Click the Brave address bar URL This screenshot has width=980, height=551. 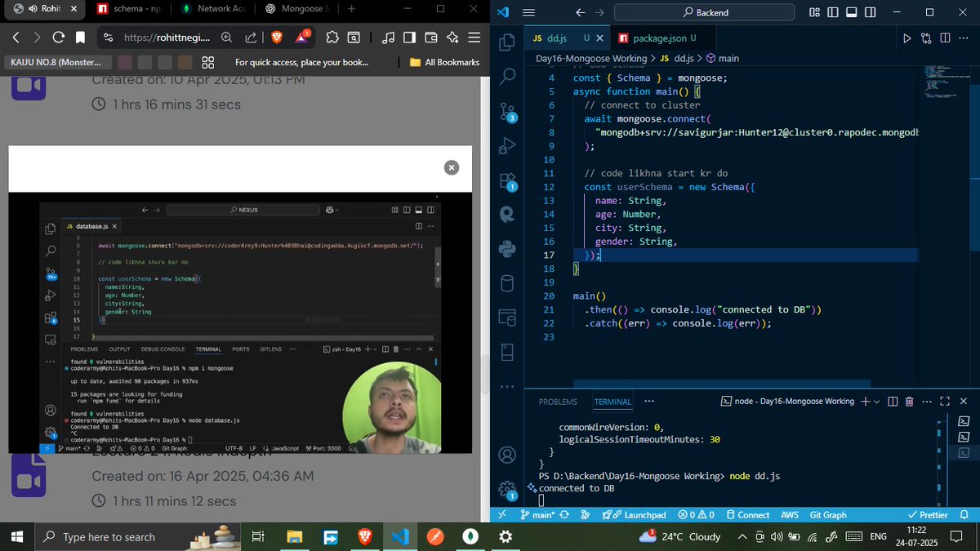[x=167, y=38]
